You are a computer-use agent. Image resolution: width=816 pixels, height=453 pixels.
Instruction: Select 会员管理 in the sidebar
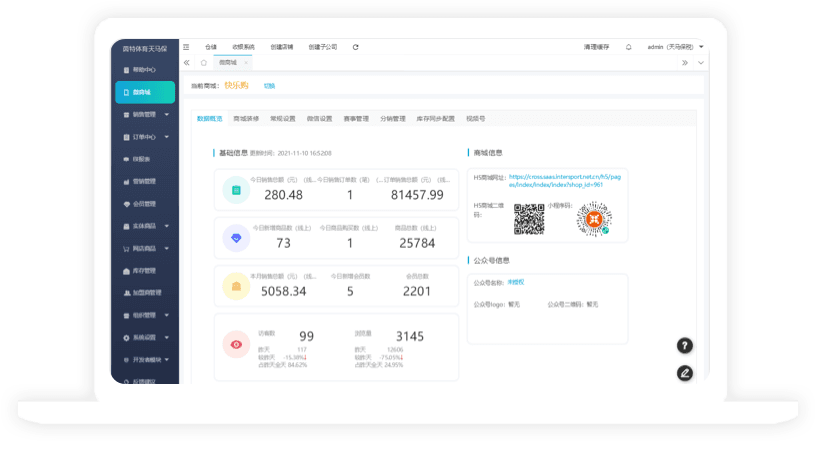(x=145, y=204)
